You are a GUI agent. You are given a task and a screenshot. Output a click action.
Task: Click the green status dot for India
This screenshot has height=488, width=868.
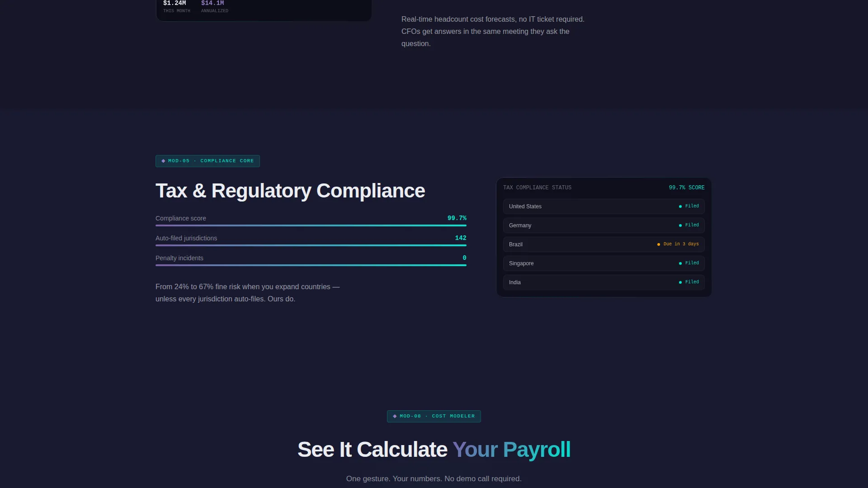click(680, 282)
